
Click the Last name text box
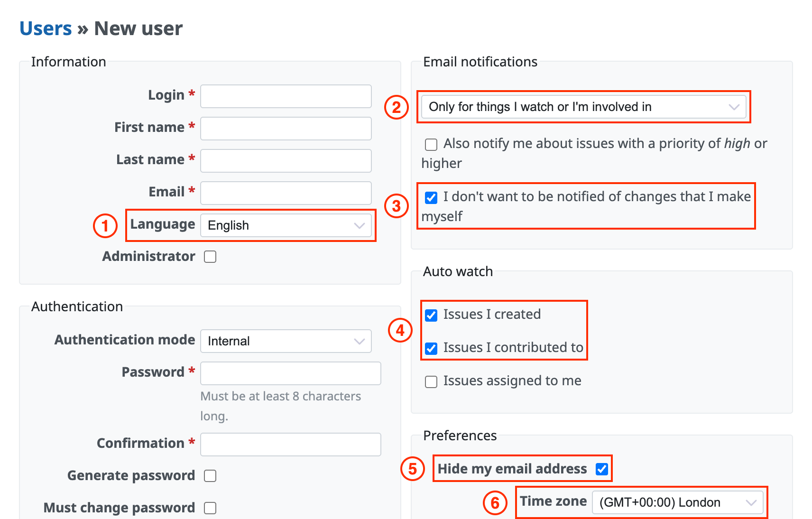pyautogui.click(x=286, y=161)
